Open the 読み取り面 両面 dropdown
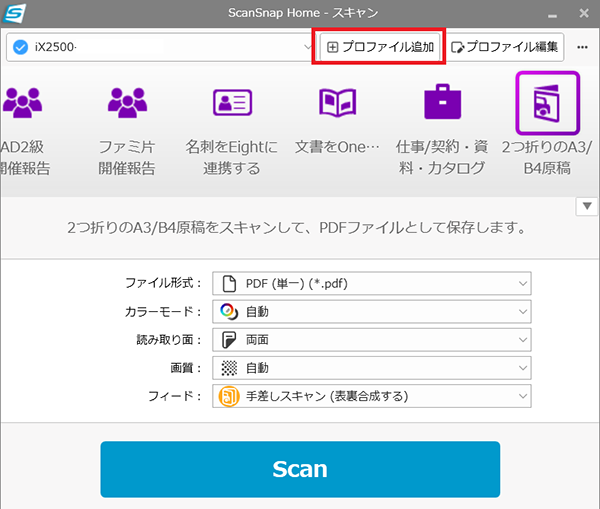The width and height of the screenshot is (600, 509). pyautogui.click(x=372, y=340)
